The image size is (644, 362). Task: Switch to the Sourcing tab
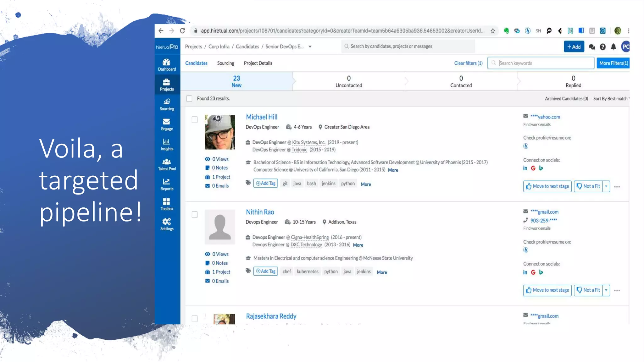tap(225, 63)
